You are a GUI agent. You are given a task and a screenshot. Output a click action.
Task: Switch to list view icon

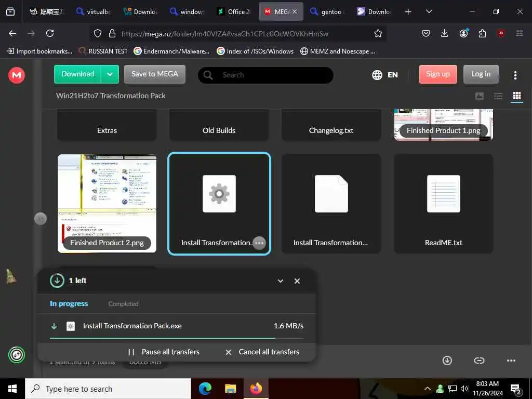[x=498, y=96]
